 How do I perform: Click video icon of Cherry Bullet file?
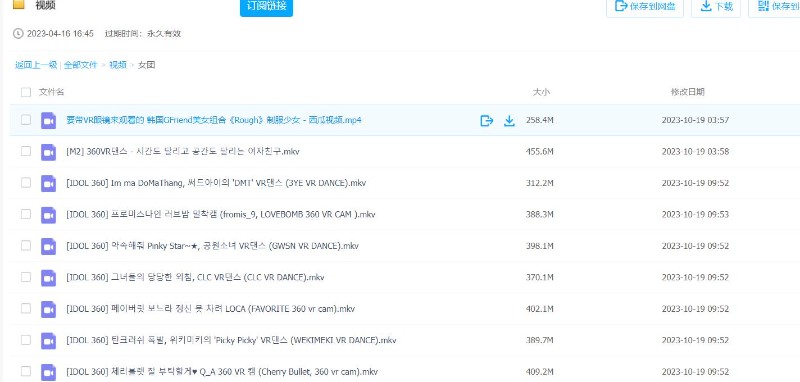48,372
